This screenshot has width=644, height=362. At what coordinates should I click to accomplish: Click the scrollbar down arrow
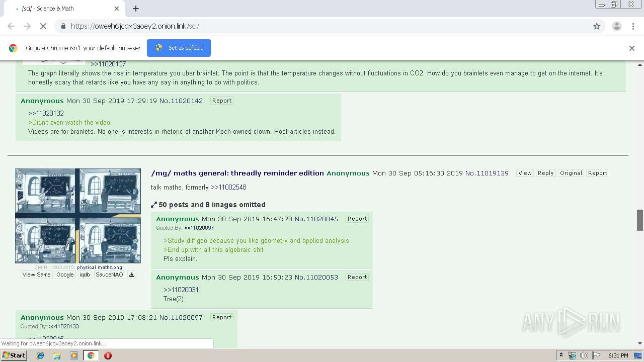coord(640,343)
